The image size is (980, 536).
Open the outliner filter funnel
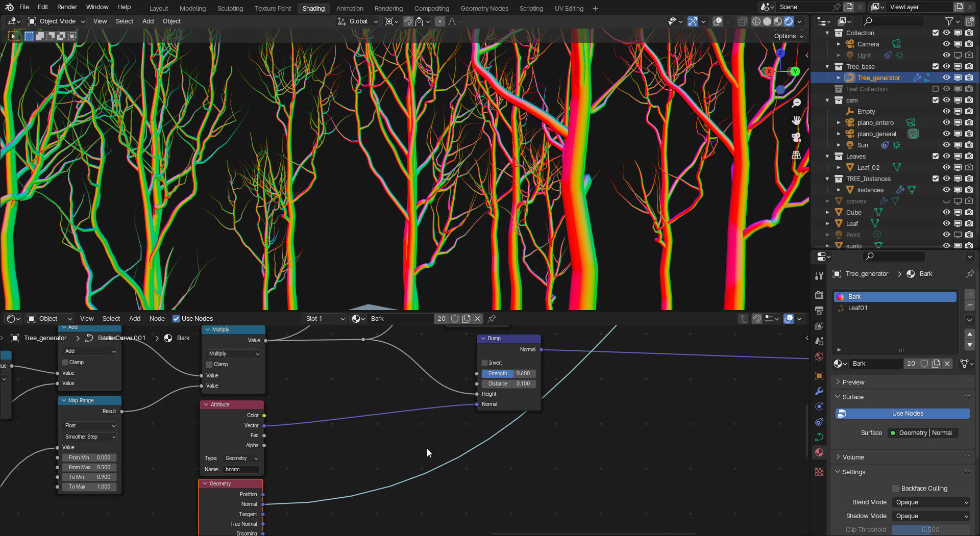pos(949,21)
